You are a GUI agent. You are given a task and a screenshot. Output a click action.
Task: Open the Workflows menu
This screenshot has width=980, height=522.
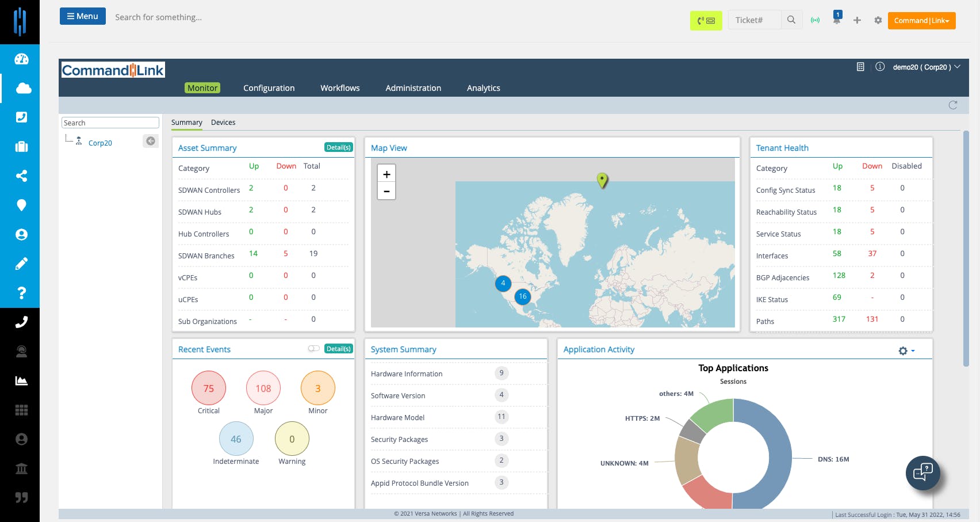coord(340,88)
